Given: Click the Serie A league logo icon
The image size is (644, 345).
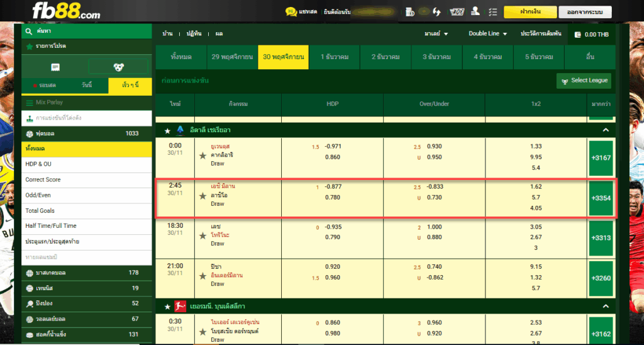Looking at the screenshot, I should click(x=180, y=130).
